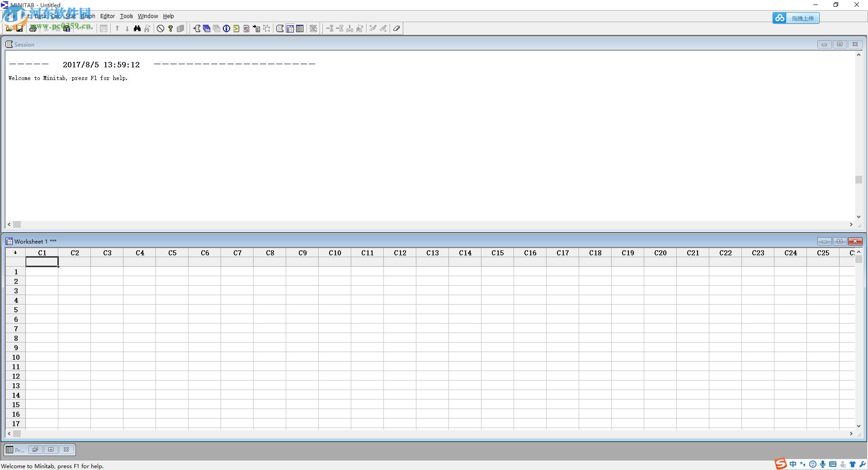The width and height of the screenshot is (868, 470).
Task: Select row 8 header in worksheet
Action: click(x=16, y=338)
